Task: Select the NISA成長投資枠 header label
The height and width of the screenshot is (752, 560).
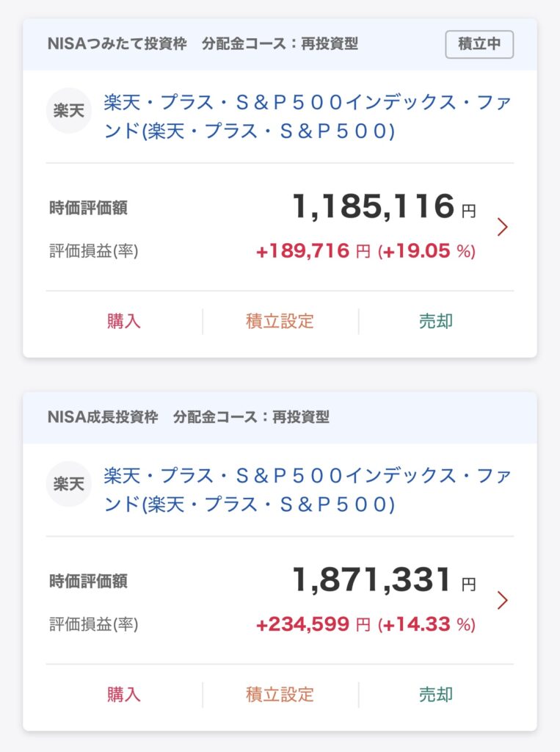Action: pos(103,417)
